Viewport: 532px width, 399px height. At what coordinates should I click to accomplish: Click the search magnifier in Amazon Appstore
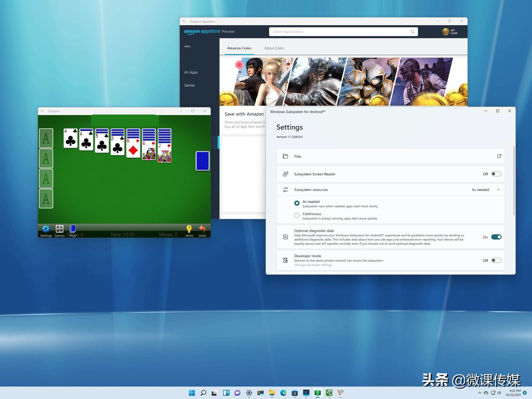coord(412,31)
